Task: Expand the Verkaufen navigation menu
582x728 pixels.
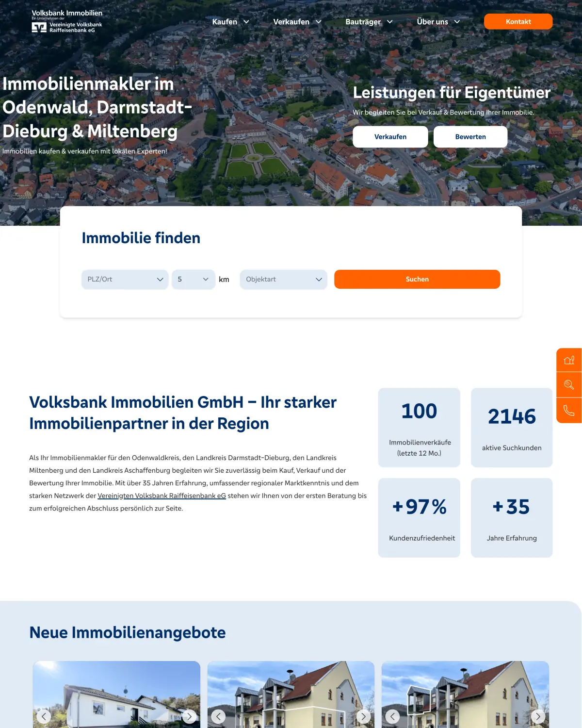Action: (297, 22)
